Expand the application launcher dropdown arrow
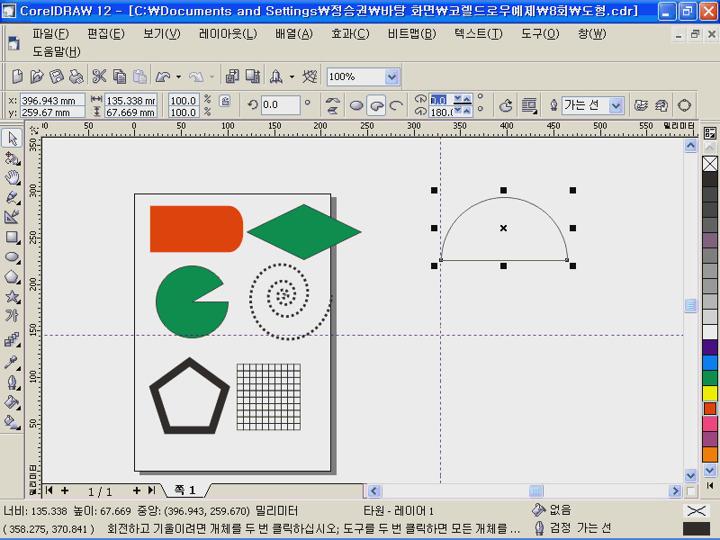Viewport: 720px width, 540px height. tap(292, 77)
